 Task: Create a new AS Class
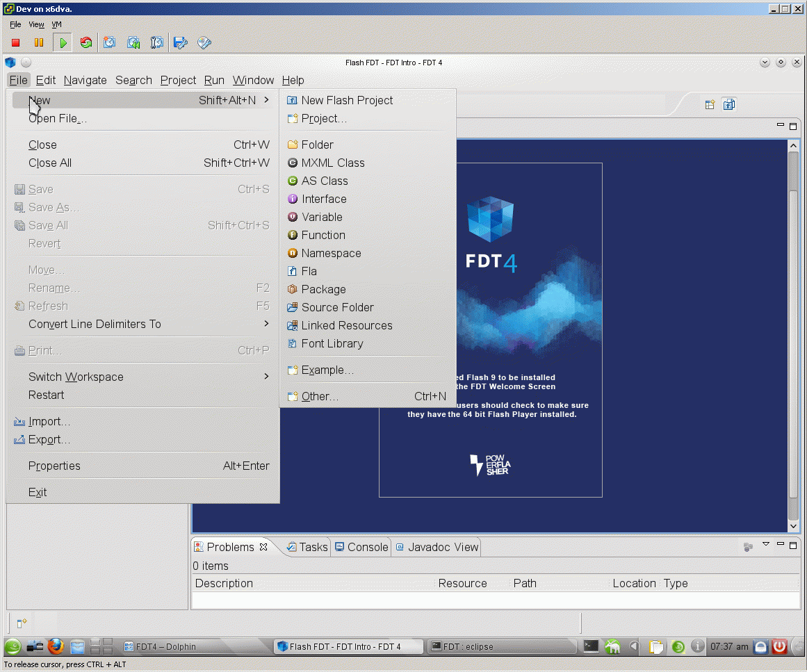point(368,181)
